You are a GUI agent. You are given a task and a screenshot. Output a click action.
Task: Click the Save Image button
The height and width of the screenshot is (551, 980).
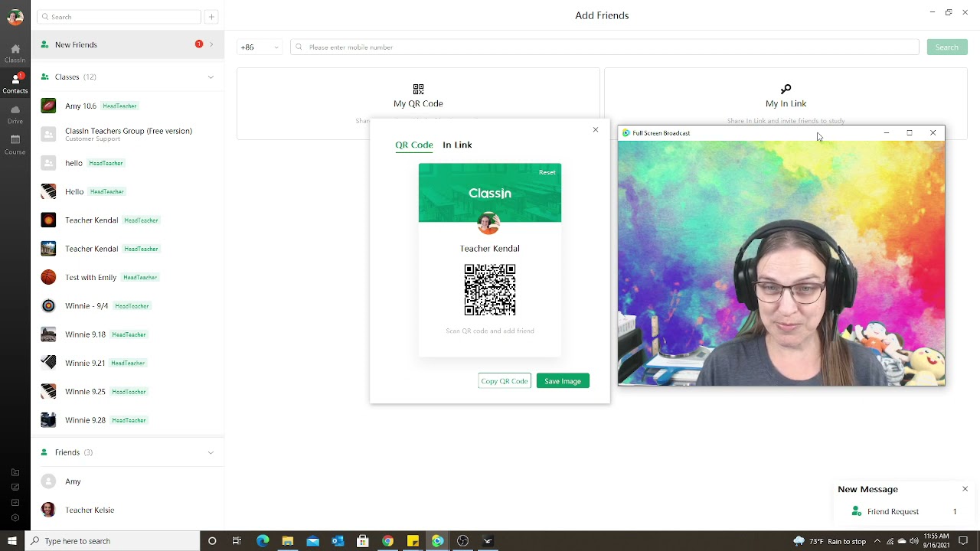click(563, 381)
